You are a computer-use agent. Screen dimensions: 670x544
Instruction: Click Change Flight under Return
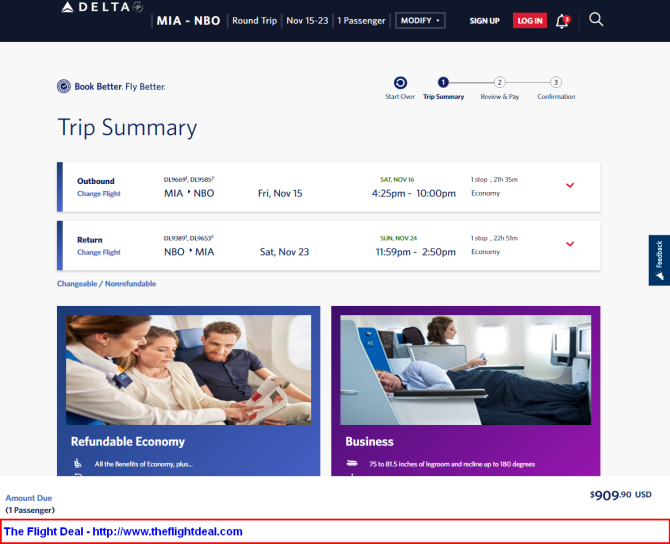pos(99,252)
